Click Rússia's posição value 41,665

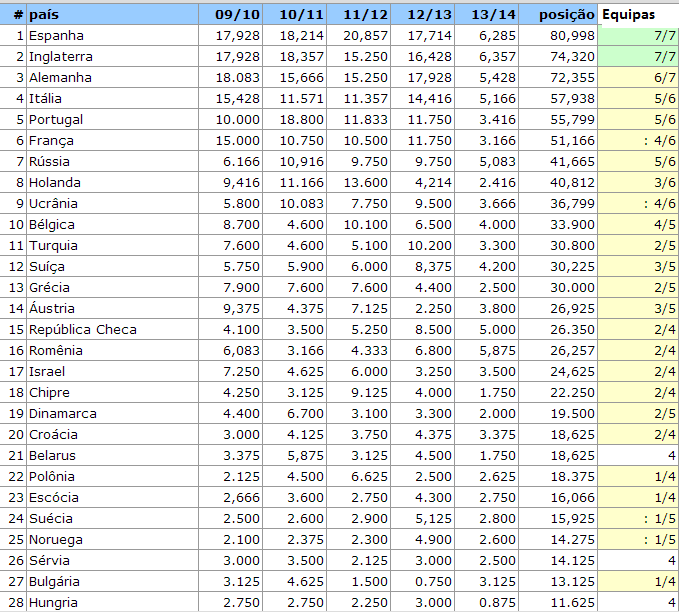[572, 162]
